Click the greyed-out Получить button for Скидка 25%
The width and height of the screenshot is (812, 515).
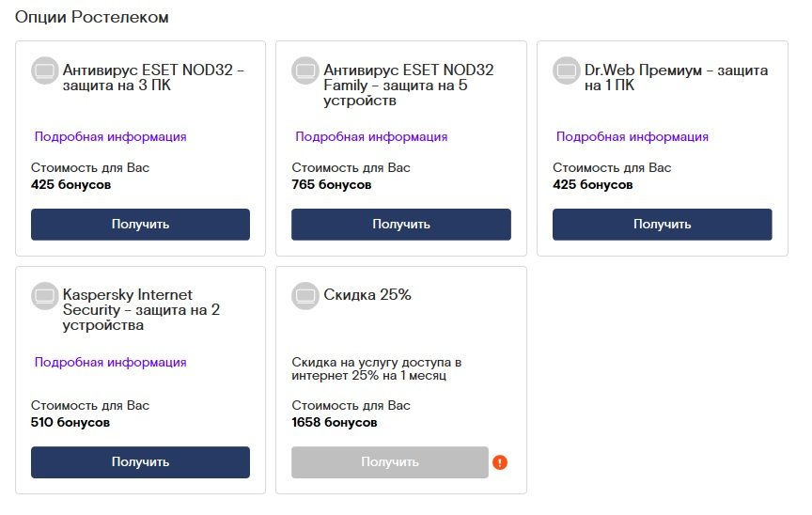pos(390,462)
